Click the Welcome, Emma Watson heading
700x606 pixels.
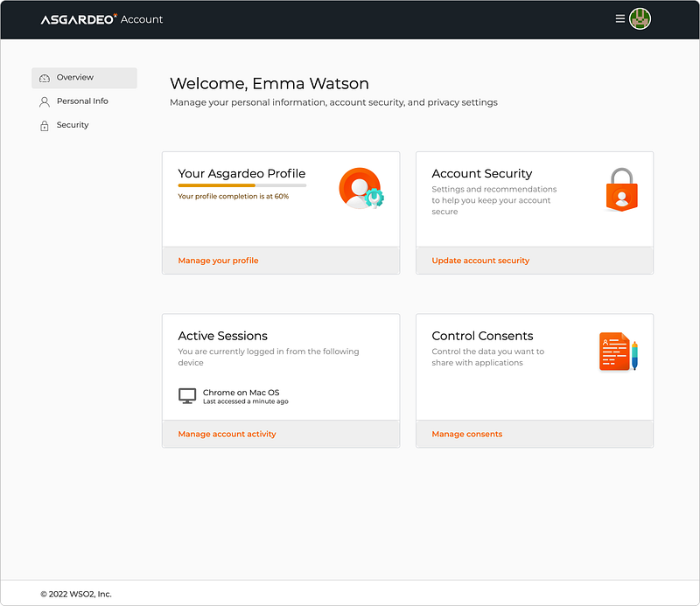pyautogui.click(x=269, y=83)
